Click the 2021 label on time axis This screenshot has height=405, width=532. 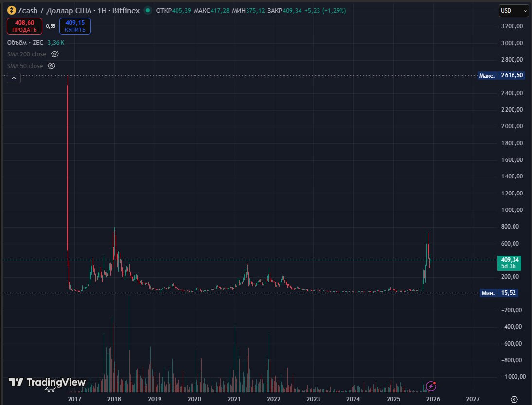tap(234, 399)
